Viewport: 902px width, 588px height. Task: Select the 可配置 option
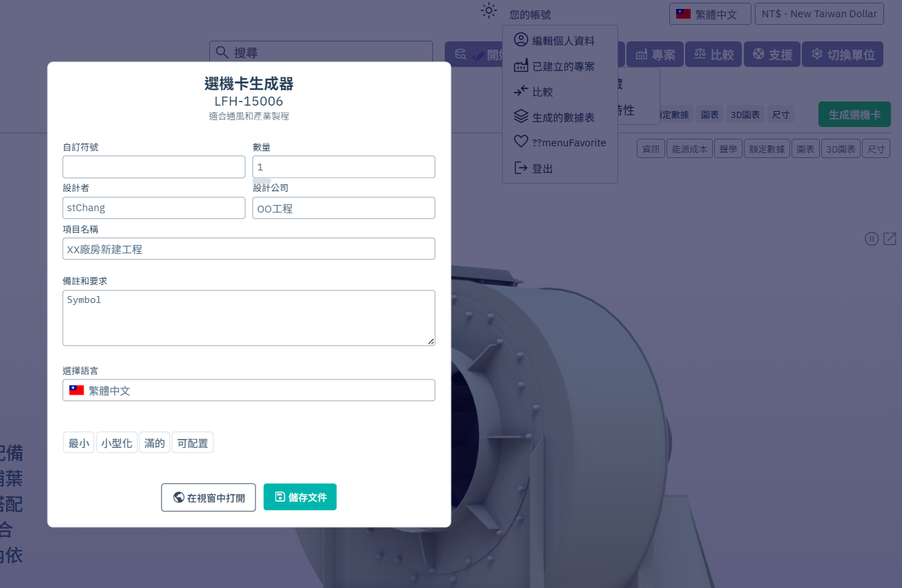pos(193,443)
